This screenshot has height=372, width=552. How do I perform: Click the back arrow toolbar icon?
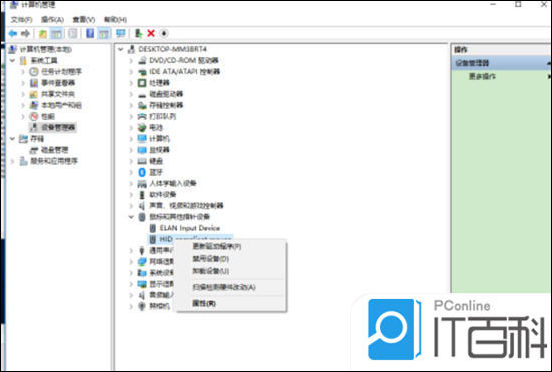click(13, 33)
